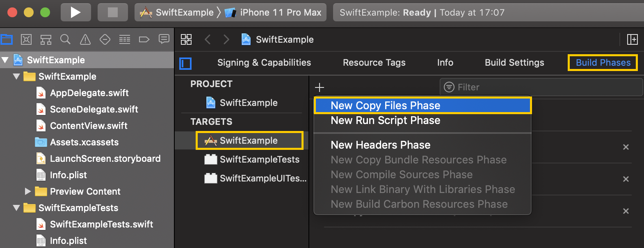Click the Add Editor split icon
644x248 pixels.
pyautogui.click(x=633, y=39)
